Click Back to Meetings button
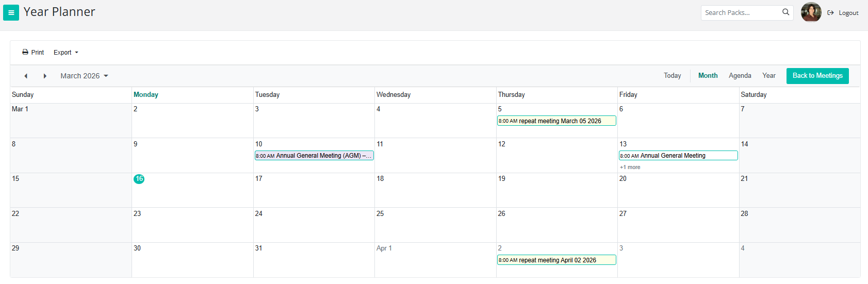This screenshot has height=284, width=868. 817,76
